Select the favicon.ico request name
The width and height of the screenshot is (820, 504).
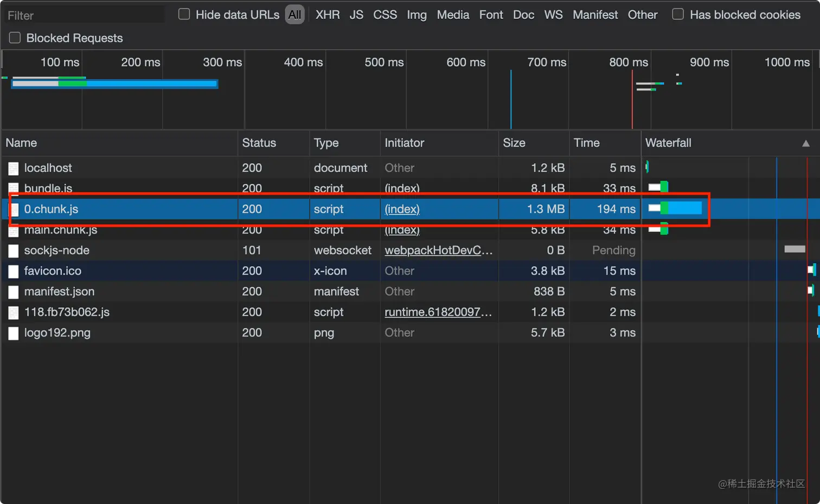(53, 271)
